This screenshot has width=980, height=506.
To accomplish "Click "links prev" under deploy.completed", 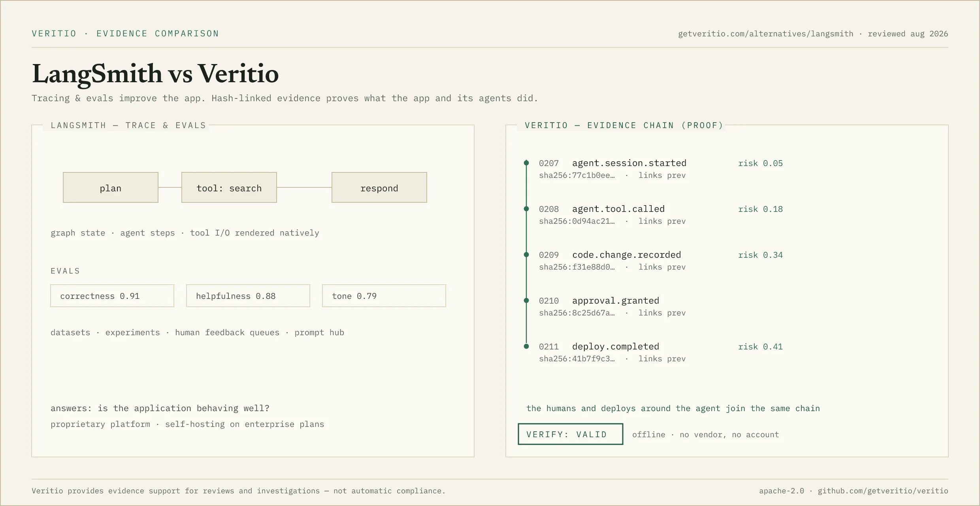I will click(662, 359).
